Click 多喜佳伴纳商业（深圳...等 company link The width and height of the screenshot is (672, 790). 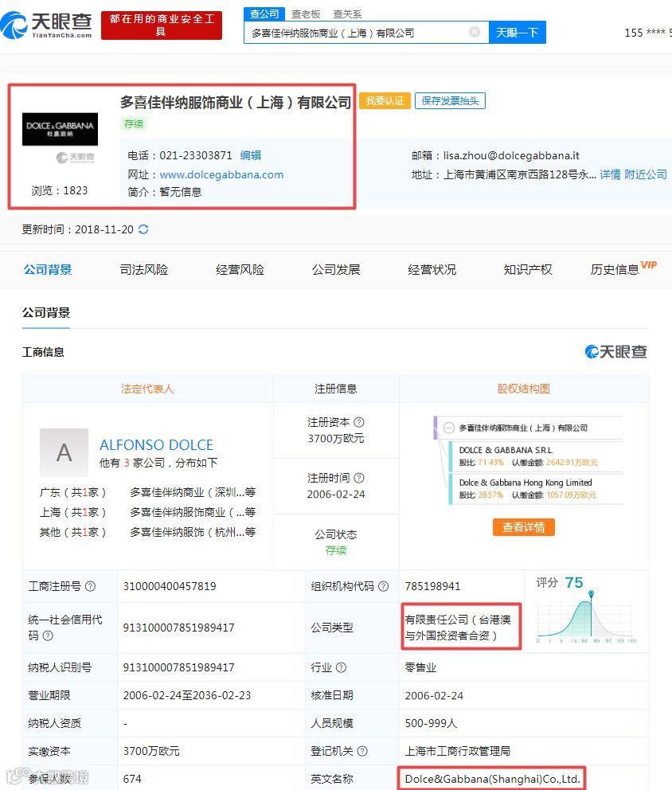coord(193,492)
